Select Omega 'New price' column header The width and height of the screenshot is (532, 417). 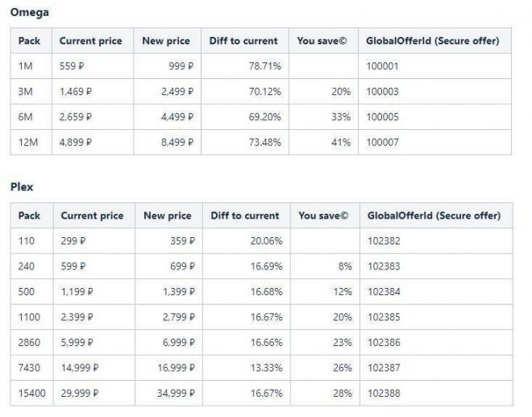pyautogui.click(x=168, y=41)
